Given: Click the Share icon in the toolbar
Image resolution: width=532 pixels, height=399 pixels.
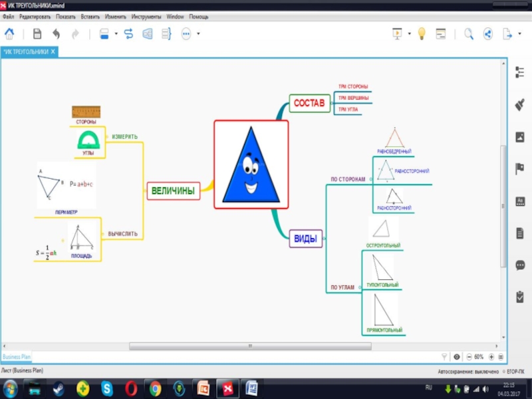Looking at the screenshot, I should (487, 34).
